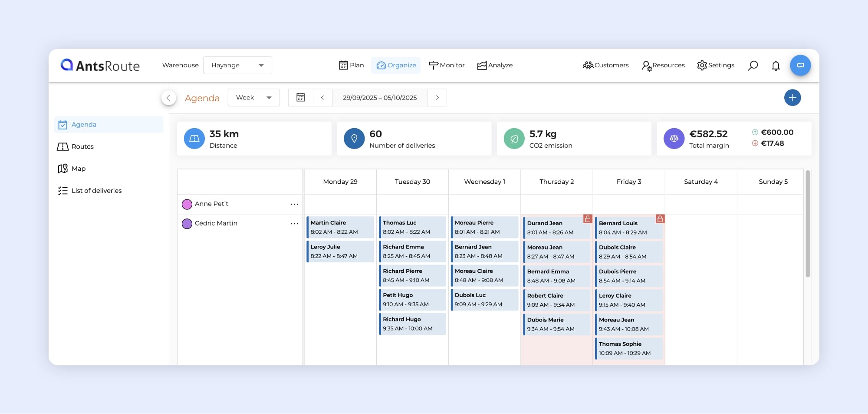The image size is (868, 414).
Task: Click Cédric Martin's purple color circle
Action: click(187, 224)
